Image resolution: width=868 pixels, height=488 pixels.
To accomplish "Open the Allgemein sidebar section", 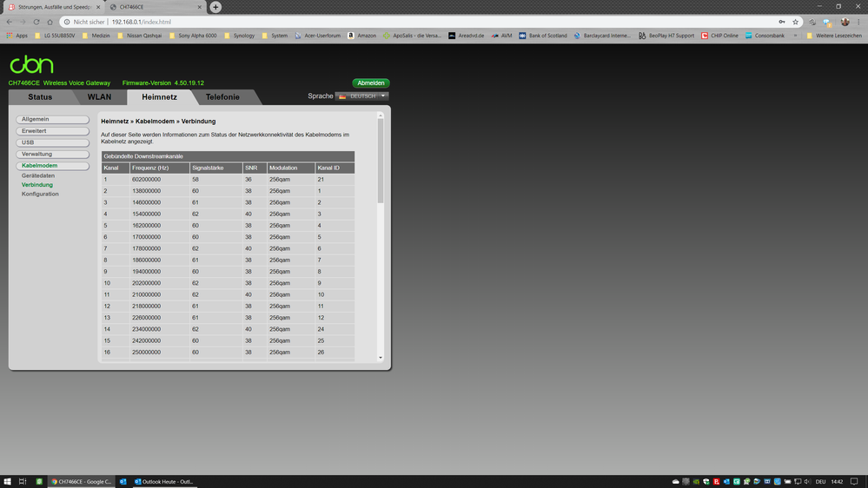I will tap(53, 120).
